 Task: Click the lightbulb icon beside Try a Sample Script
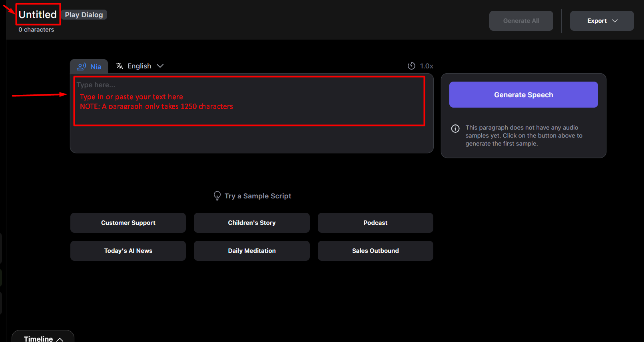click(217, 196)
